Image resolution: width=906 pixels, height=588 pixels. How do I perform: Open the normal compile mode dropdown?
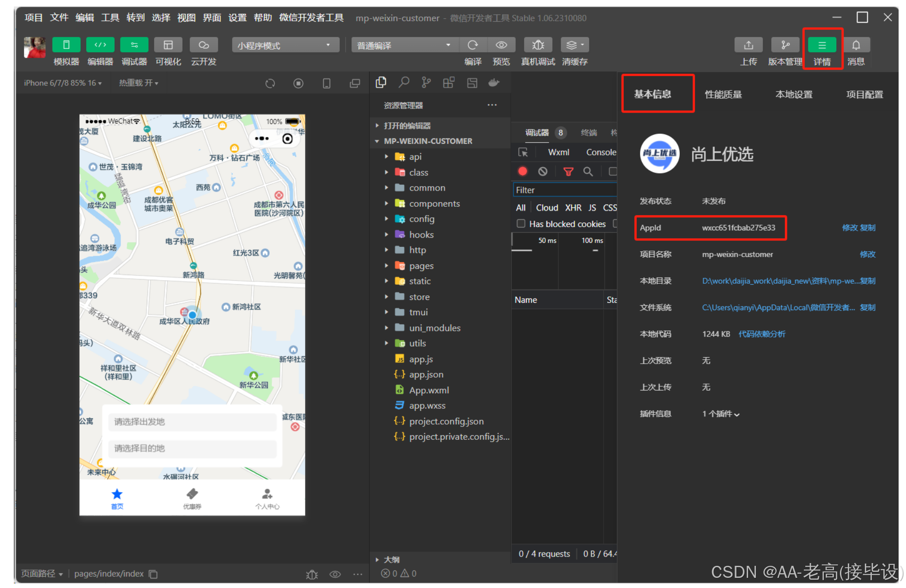click(405, 45)
